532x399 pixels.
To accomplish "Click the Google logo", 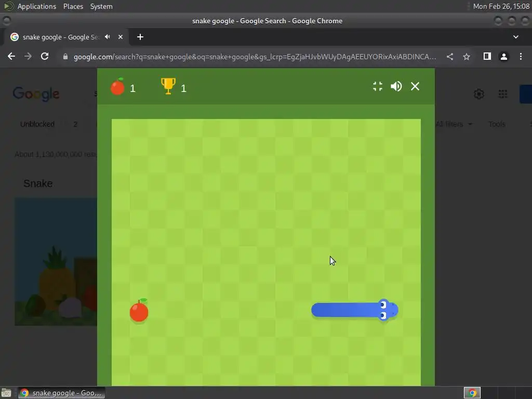I will (36, 94).
